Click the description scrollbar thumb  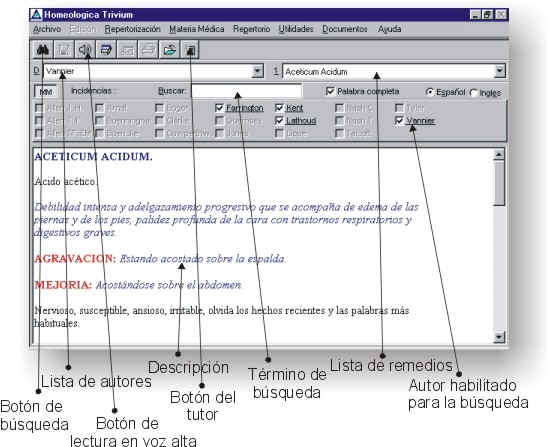(499, 183)
